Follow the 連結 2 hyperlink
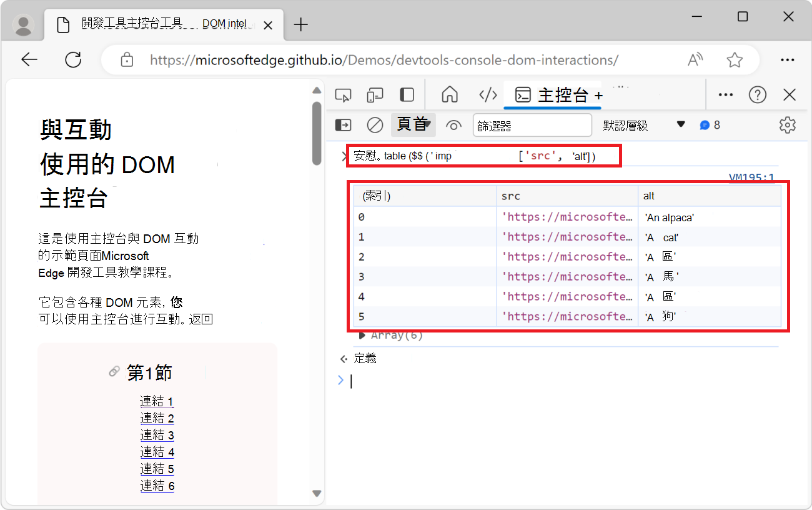This screenshot has height=510, width=812. 156,417
